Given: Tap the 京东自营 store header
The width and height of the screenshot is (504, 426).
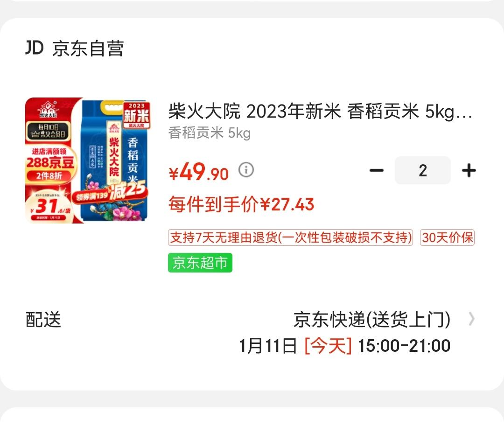Looking at the screenshot, I should coord(88,49).
